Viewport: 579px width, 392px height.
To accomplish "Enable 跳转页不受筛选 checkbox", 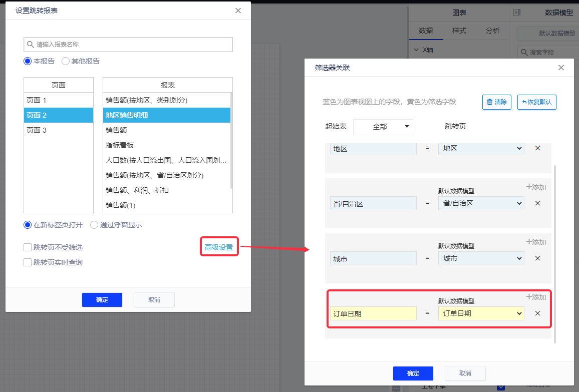I will 28,247.
